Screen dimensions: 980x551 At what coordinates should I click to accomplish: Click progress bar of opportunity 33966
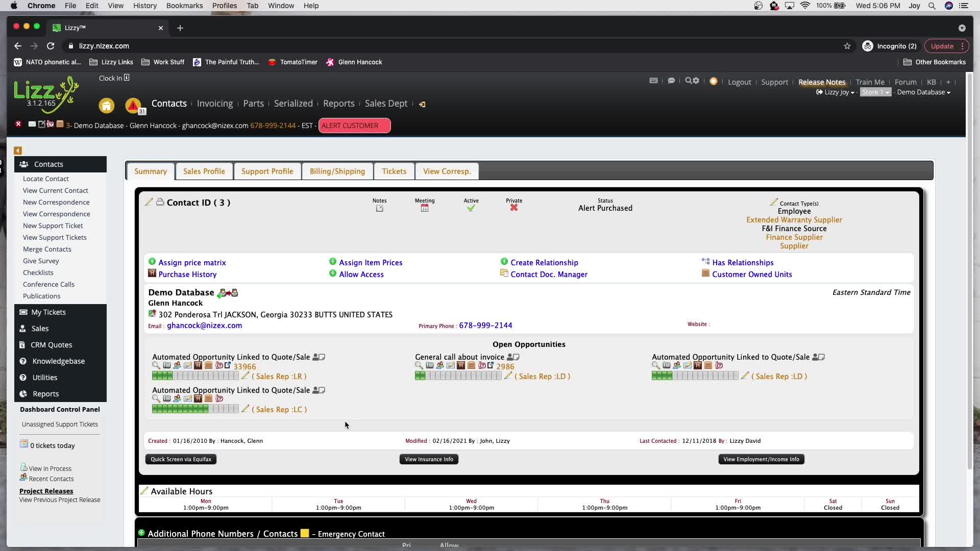(195, 376)
